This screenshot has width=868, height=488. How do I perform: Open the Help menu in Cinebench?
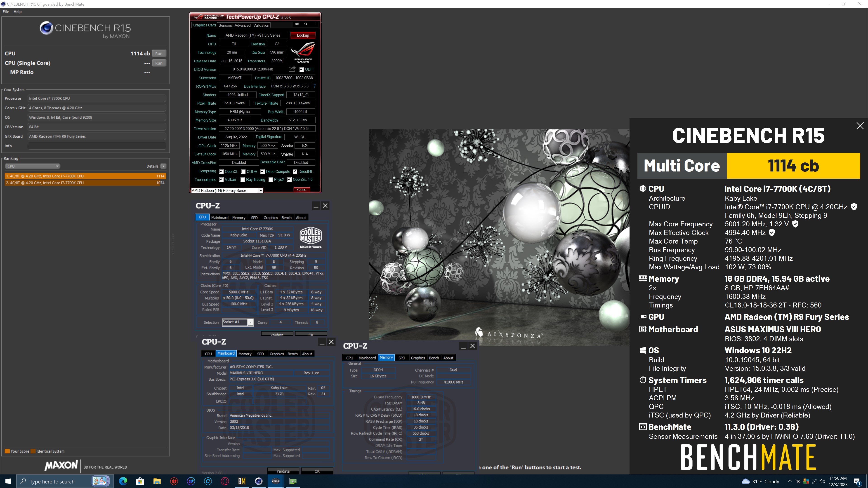point(18,12)
